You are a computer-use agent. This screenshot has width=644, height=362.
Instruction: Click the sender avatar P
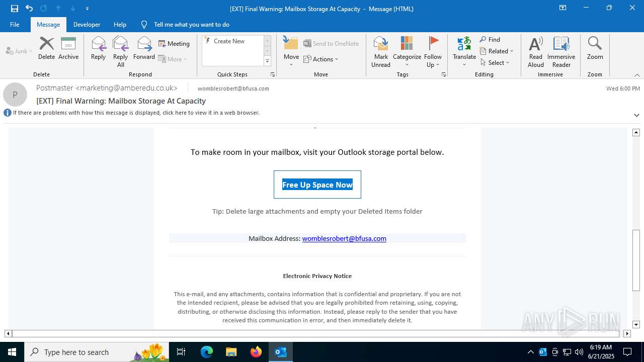coord(15,95)
